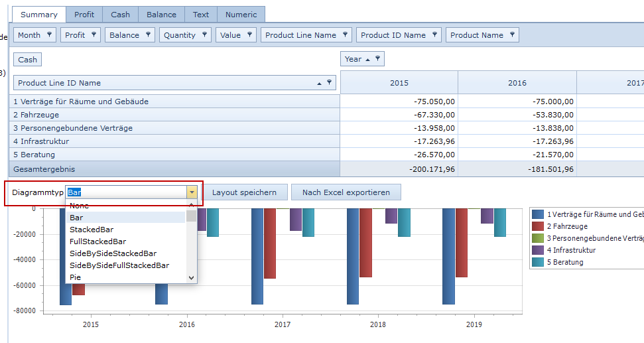Switch to the Profit tab

pyautogui.click(x=84, y=15)
